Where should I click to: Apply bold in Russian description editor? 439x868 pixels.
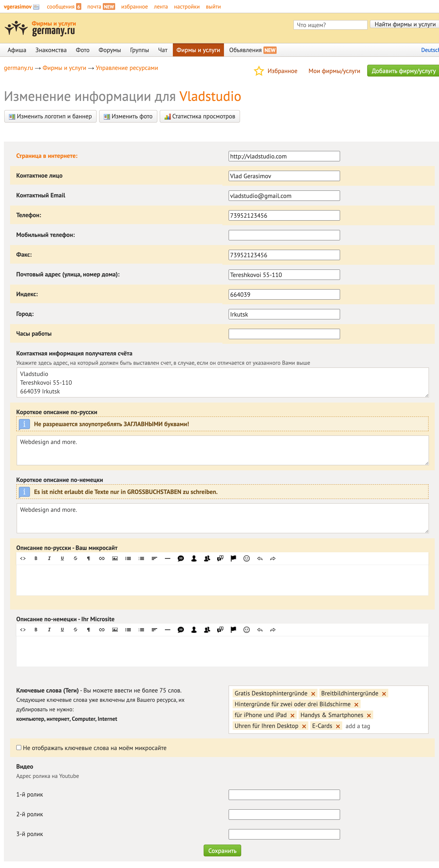(x=36, y=558)
